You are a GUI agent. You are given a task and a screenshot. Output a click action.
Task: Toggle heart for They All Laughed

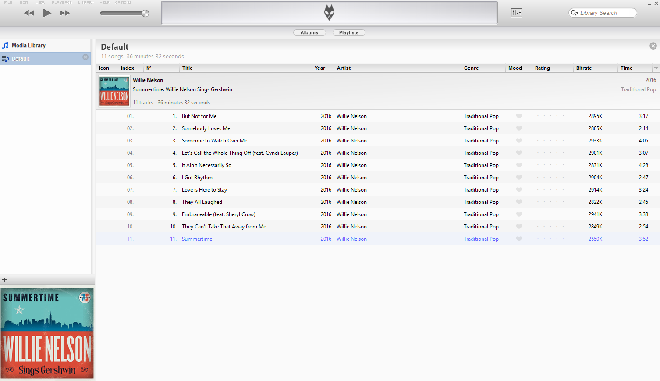519,202
